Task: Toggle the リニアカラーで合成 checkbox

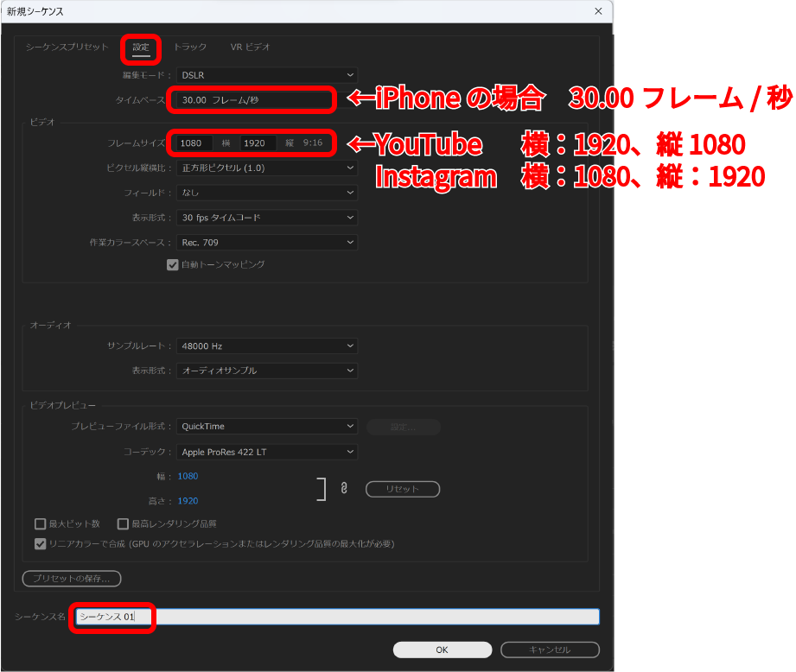Action: point(40,544)
